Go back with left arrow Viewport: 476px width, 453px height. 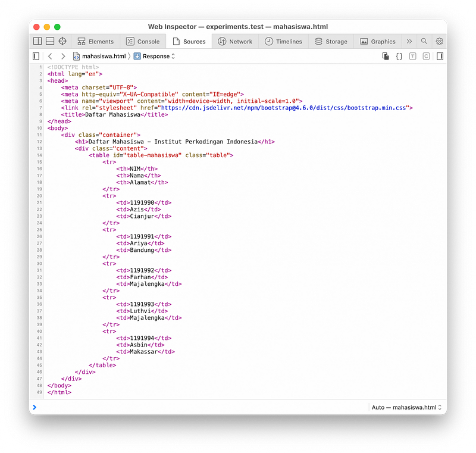pyautogui.click(x=50, y=57)
